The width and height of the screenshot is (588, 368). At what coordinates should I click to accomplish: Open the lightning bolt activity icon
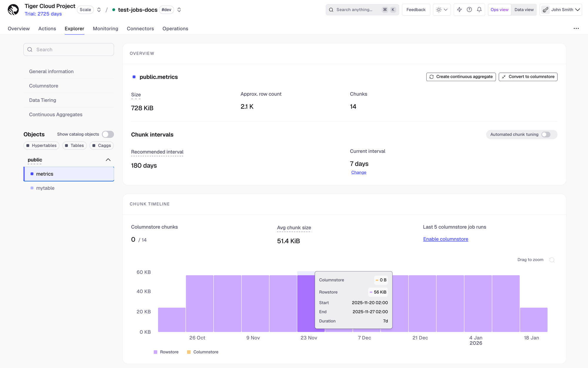[x=460, y=10]
